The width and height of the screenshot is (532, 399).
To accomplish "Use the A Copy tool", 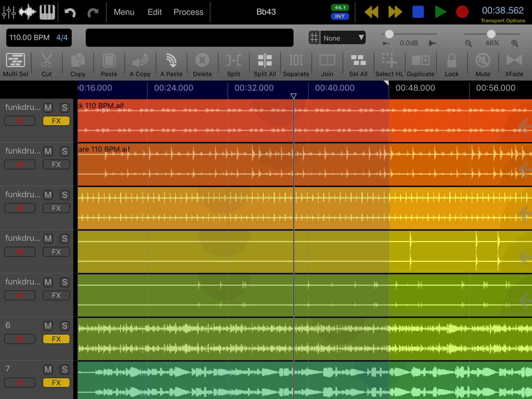I will pyautogui.click(x=140, y=65).
